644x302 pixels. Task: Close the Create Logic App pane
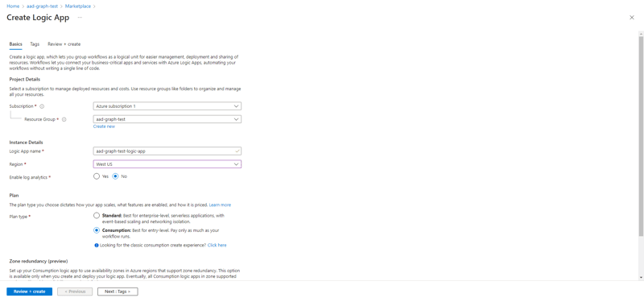coord(632,17)
